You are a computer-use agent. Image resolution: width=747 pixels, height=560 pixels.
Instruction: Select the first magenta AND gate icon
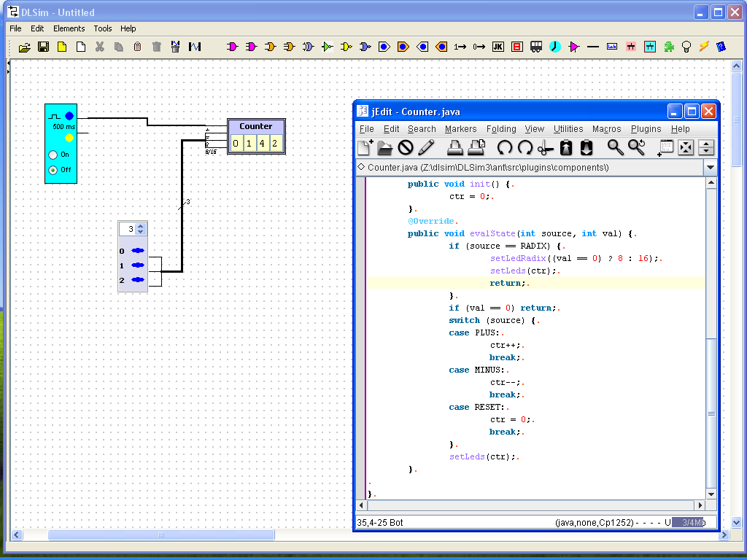[x=232, y=47]
